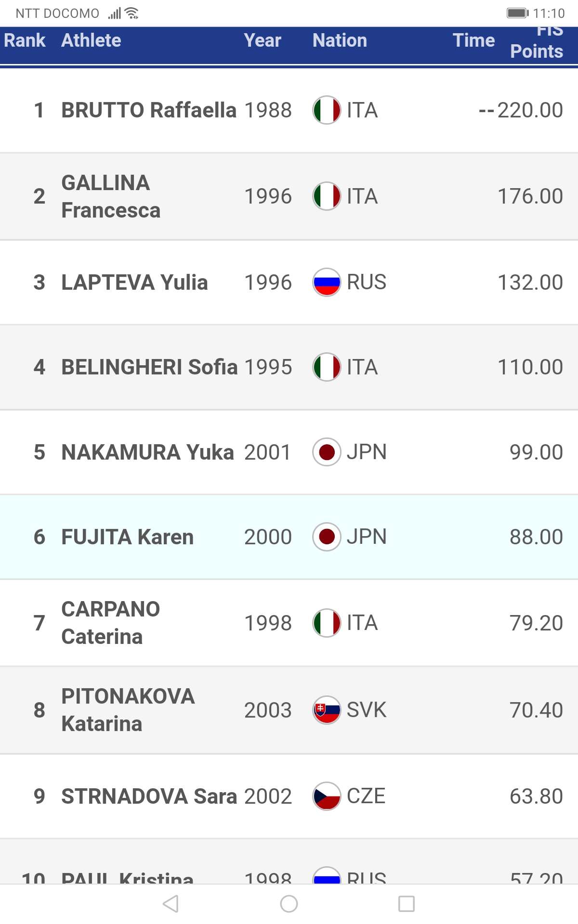Open GALLINA Francesca athlete link

coord(111,196)
